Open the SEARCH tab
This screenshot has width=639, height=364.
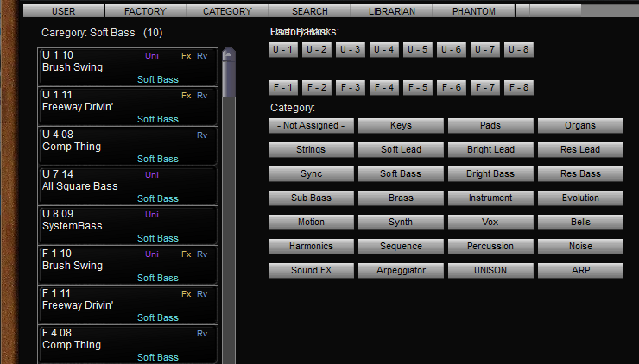310,11
